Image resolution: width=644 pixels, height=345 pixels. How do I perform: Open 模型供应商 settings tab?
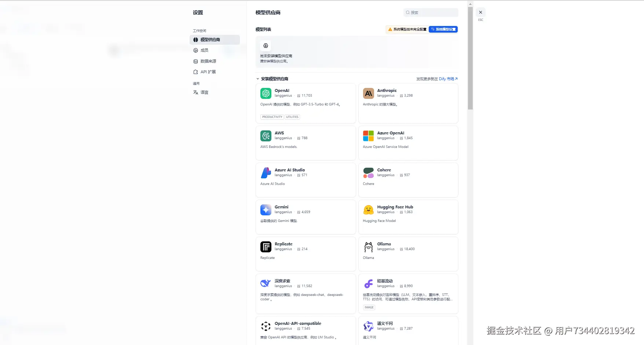(x=215, y=40)
